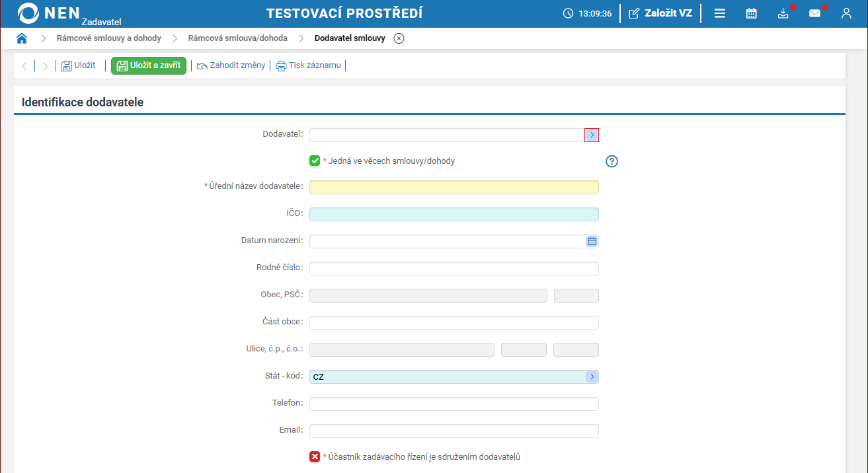Uncheck Jedná ve věcech smlouvy/dohody checkbox

point(315,161)
